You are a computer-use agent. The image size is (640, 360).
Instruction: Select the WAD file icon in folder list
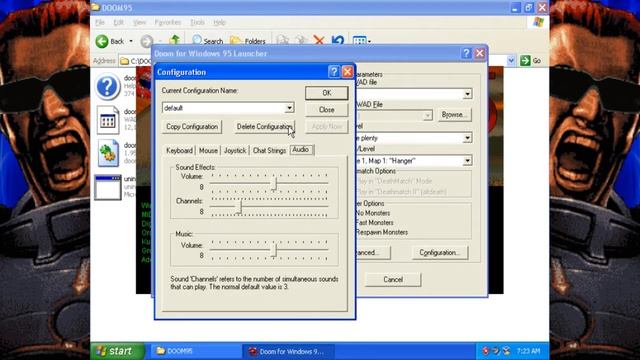(x=108, y=120)
